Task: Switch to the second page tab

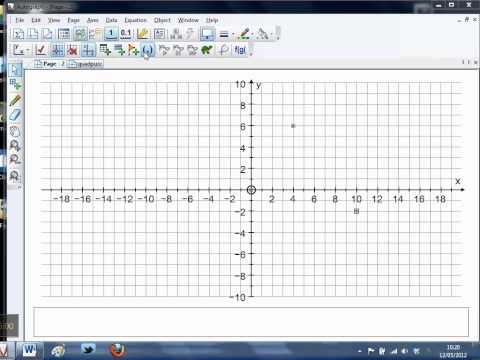Action: 86,64
